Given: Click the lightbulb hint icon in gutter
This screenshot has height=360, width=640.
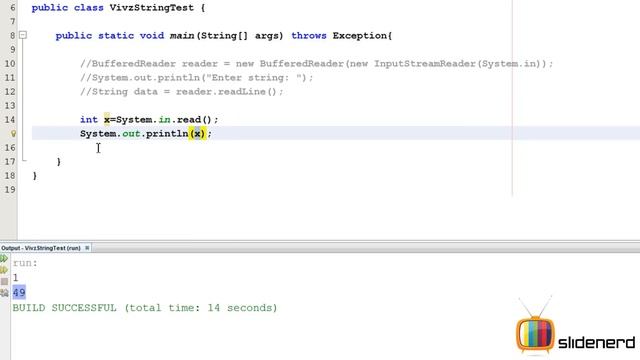Looking at the screenshot, I should click(x=13, y=133).
